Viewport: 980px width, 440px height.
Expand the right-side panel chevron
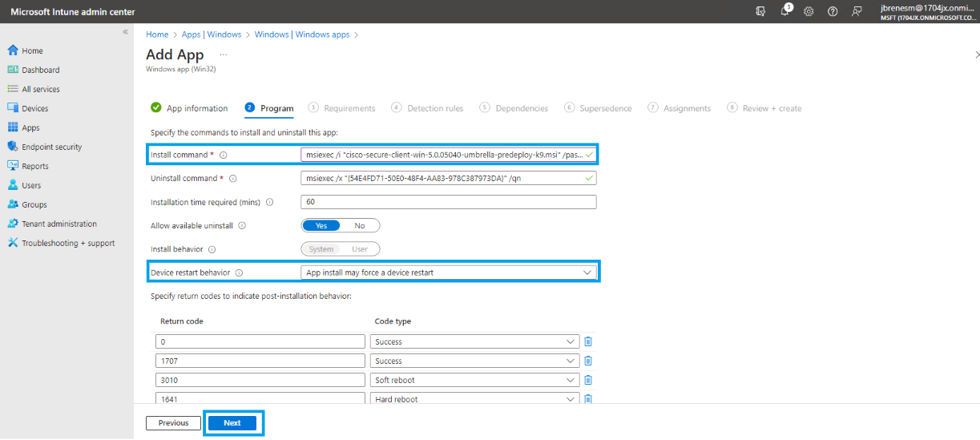976,54
